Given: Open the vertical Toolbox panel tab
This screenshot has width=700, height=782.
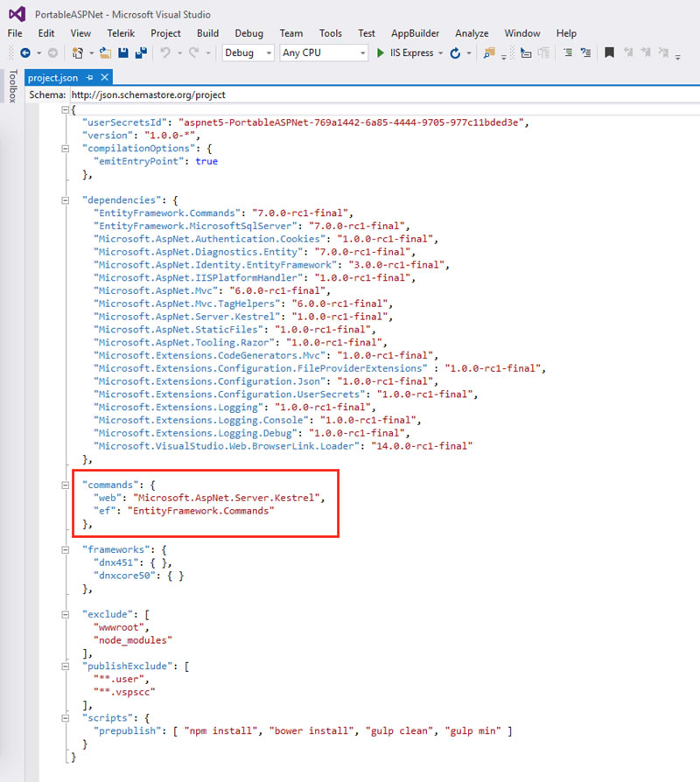Looking at the screenshot, I should tap(13, 86).
